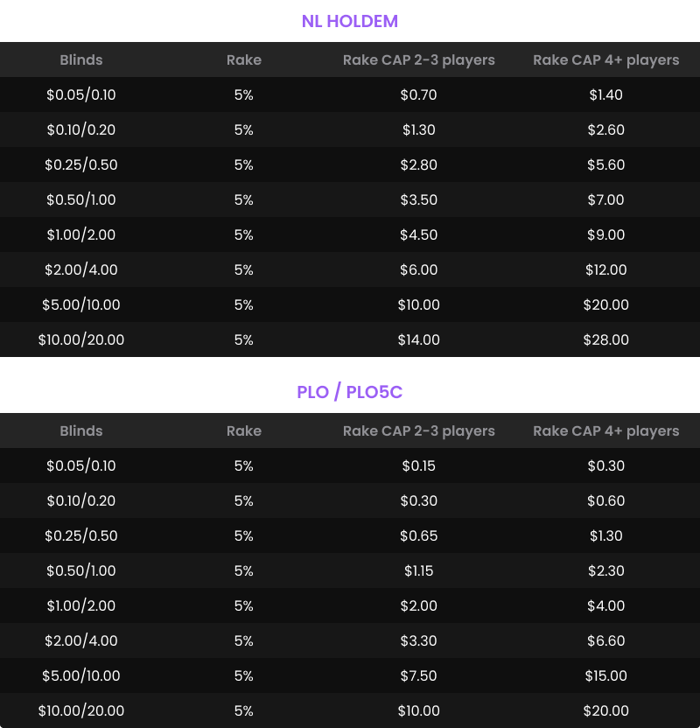The width and height of the screenshot is (700, 728).
Task: Select the $15.00 rake cap cell
Action: (x=605, y=676)
